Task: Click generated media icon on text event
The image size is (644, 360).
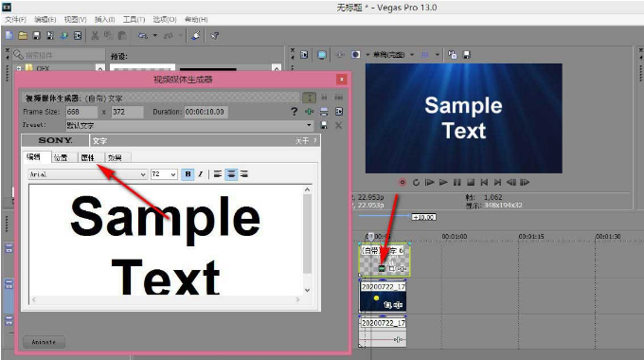Action: [x=381, y=268]
